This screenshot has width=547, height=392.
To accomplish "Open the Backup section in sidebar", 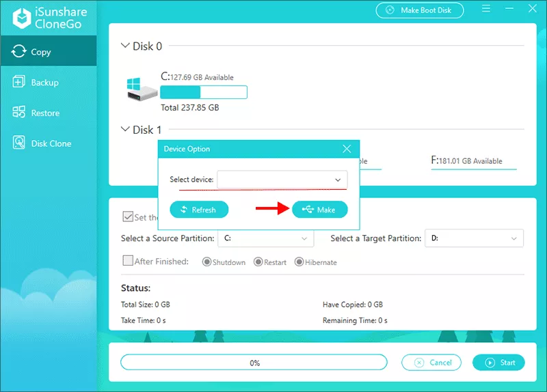I will [x=49, y=82].
